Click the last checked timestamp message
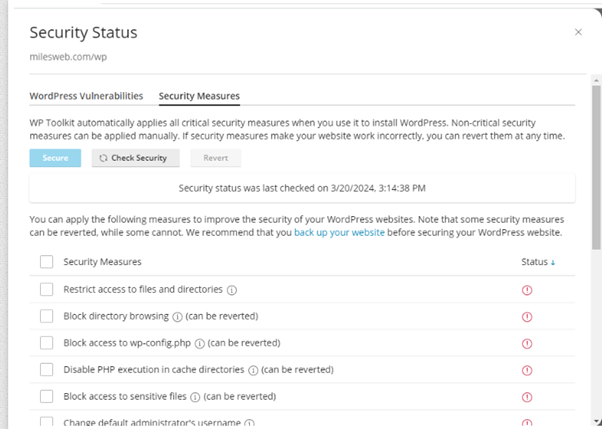This screenshot has height=429, width=602. click(x=302, y=188)
